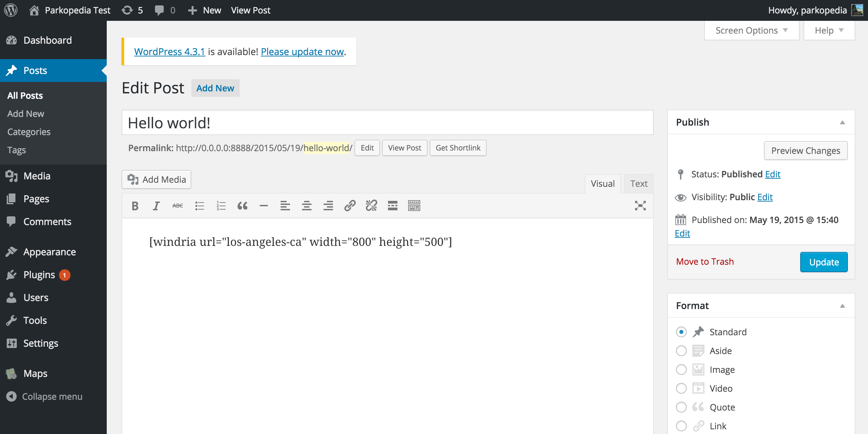Insert or edit a link
This screenshot has height=434, width=868.
350,206
